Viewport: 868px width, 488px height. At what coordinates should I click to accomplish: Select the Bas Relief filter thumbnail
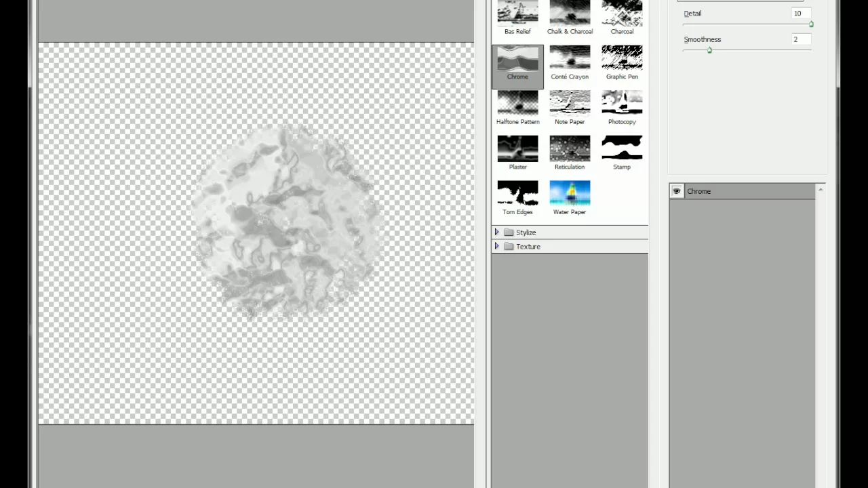(517, 18)
